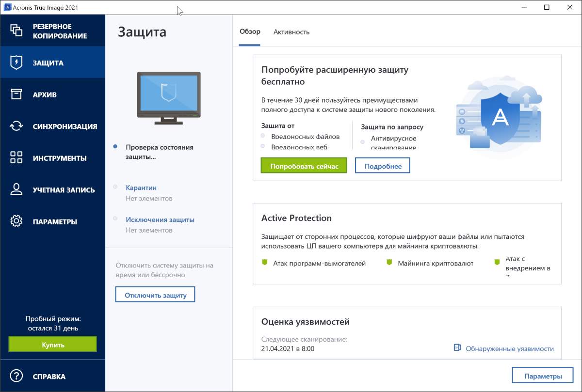The width and height of the screenshot is (582, 392).
Task: Switch to the Активность tab
Action: [x=291, y=32]
